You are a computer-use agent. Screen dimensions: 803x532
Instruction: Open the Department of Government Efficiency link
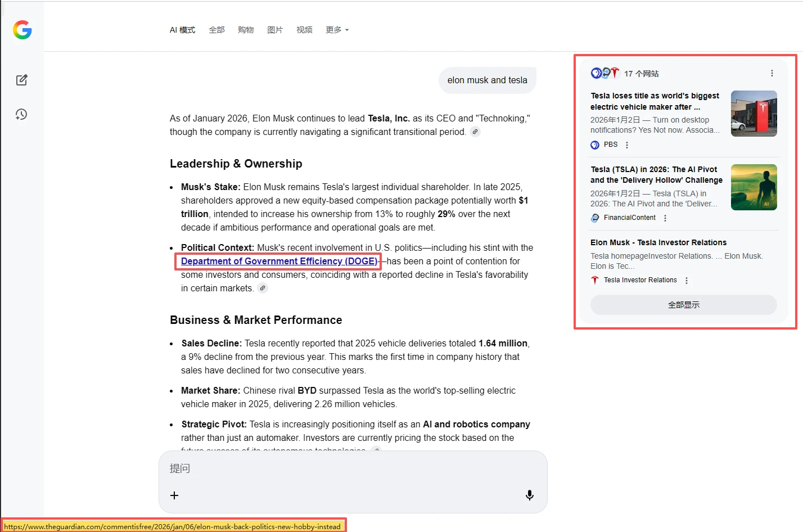279,261
